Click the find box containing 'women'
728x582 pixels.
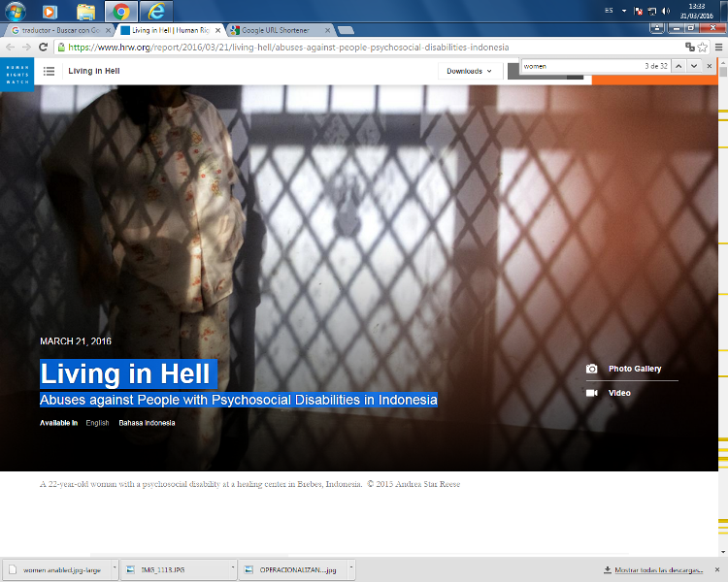[578, 66]
